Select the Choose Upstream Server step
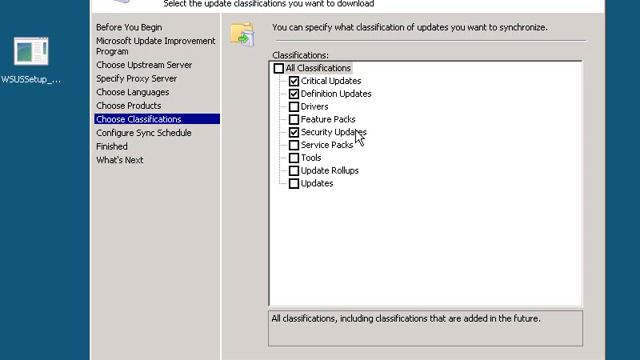Image resolution: width=640 pixels, height=360 pixels. (x=144, y=65)
